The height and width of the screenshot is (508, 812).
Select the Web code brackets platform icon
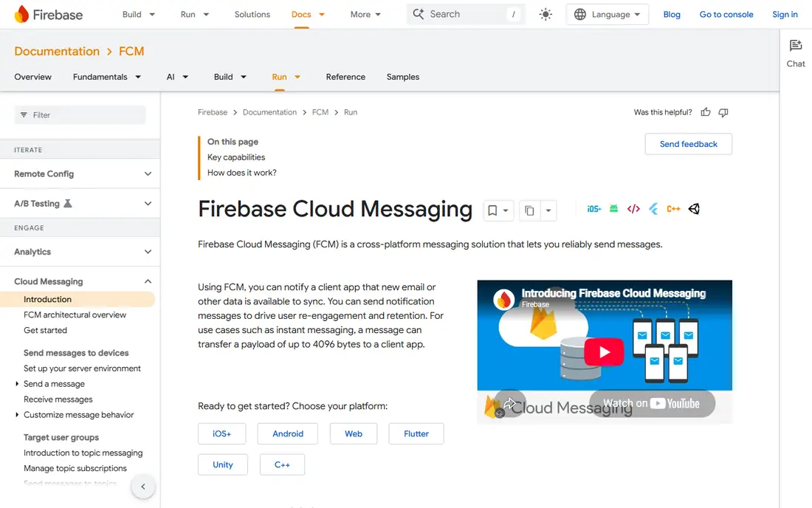(x=633, y=209)
